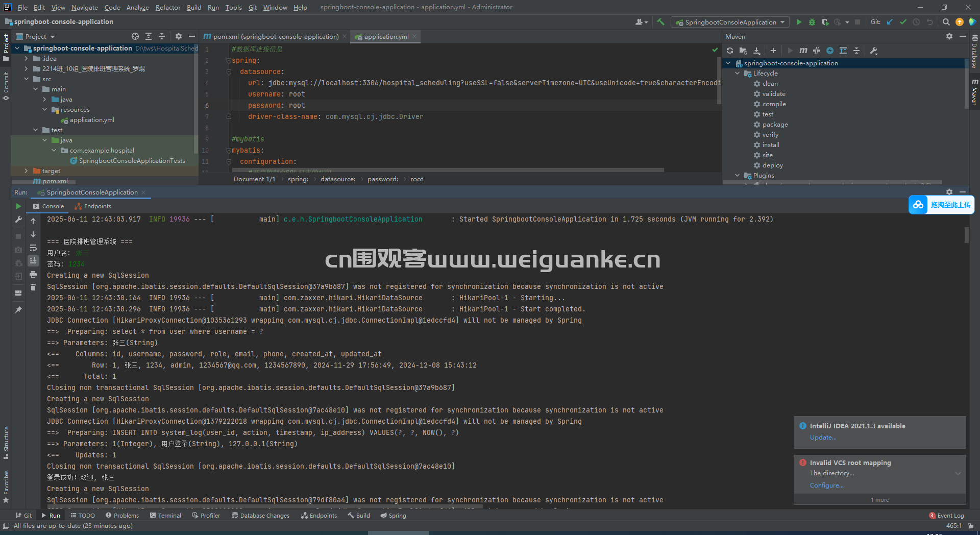Image resolution: width=980 pixels, height=535 pixels.
Task: Click Configure link in VCS notification
Action: (x=826, y=485)
